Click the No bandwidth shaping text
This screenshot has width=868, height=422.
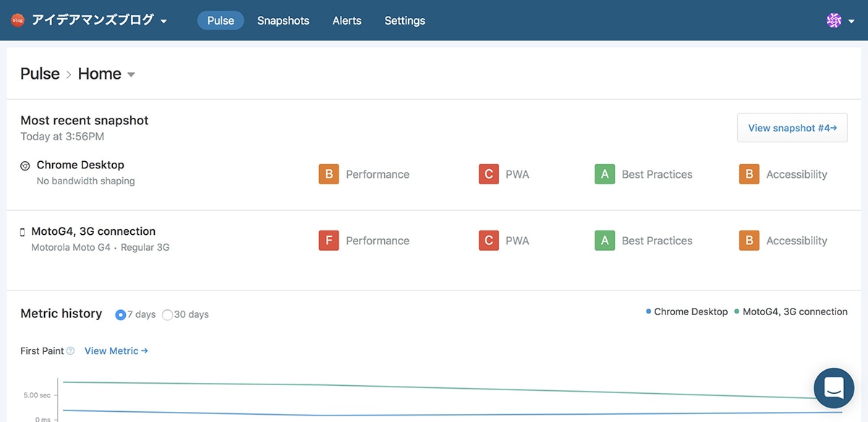click(86, 181)
